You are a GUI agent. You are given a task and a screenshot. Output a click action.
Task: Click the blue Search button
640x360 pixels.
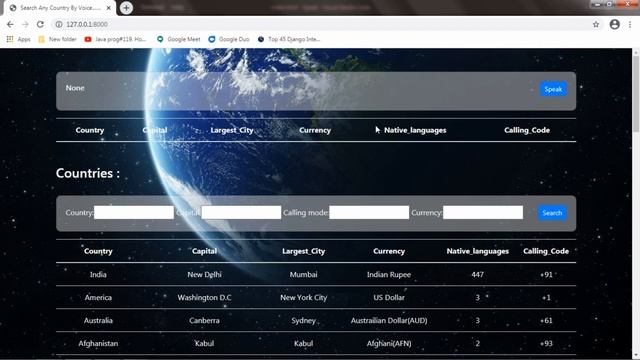point(552,213)
